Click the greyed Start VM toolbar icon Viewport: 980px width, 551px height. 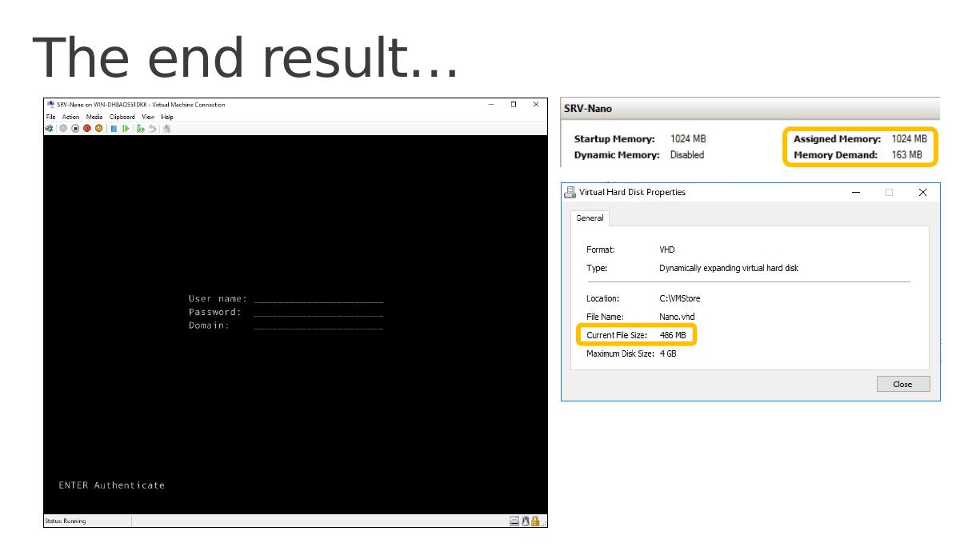(63, 128)
